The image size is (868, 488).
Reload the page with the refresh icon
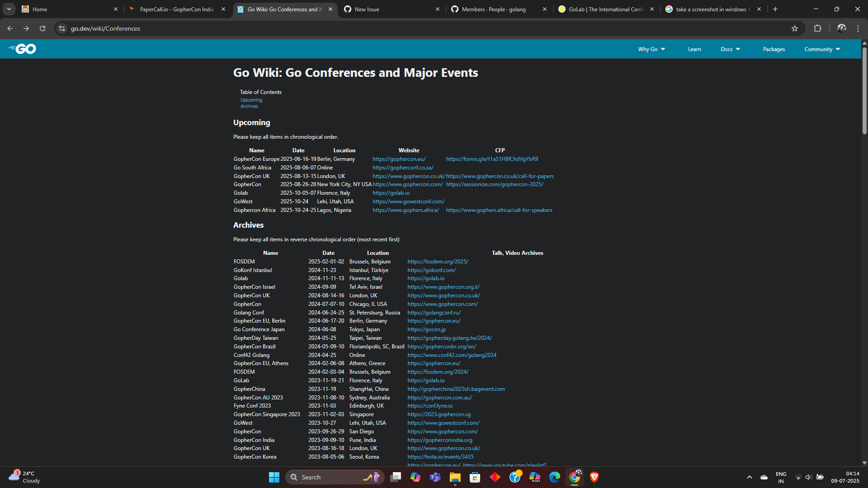(x=42, y=28)
